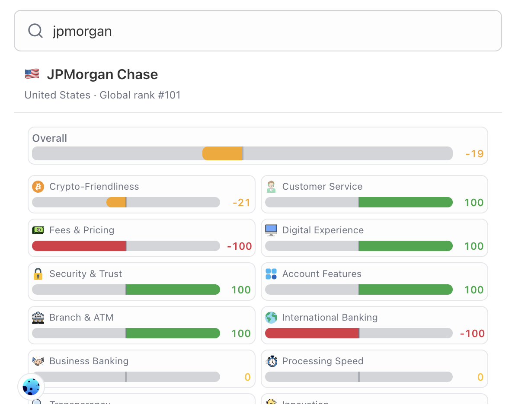Viewport: 512px width, 420px height.
Task: Click the Digital Experience score bar
Action: click(359, 246)
